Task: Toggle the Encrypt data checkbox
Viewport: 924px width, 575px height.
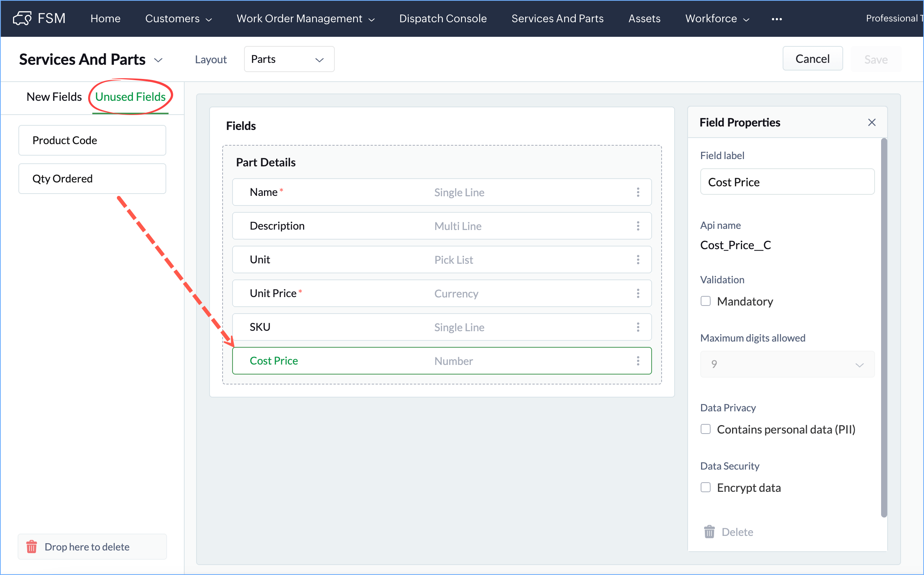Action: (705, 487)
